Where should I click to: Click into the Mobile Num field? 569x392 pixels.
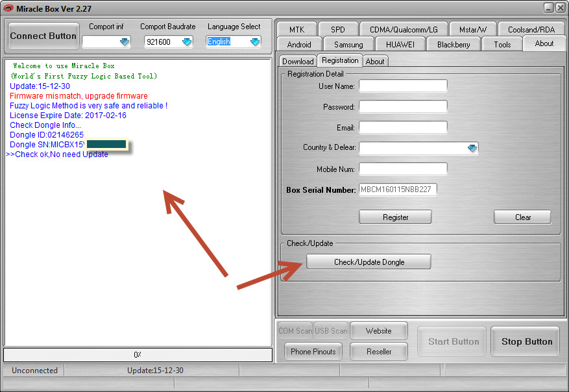click(403, 169)
